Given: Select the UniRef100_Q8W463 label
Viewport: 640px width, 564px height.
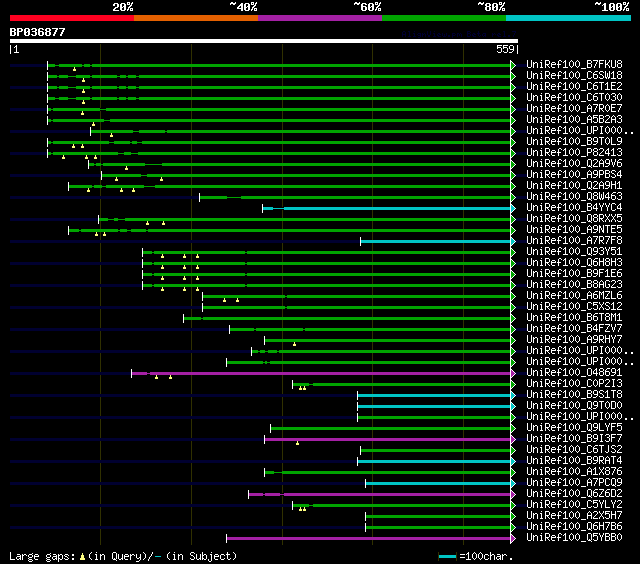Looking at the screenshot, I should [574, 197].
